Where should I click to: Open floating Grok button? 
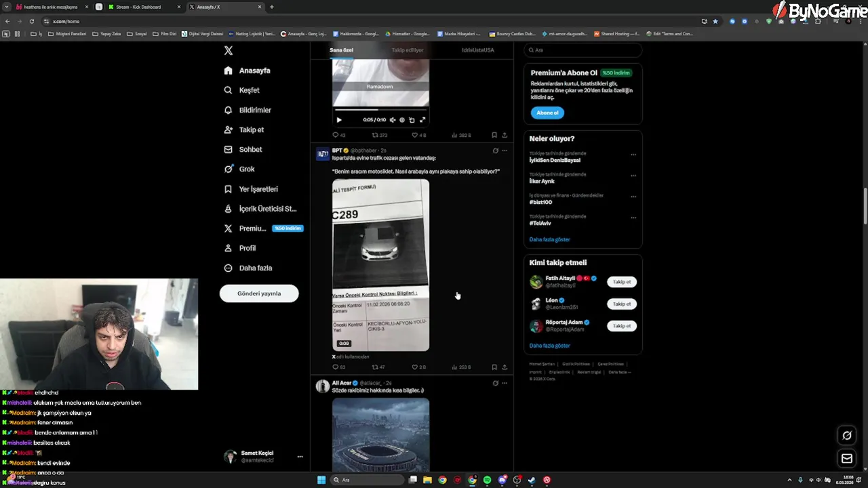click(847, 436)
